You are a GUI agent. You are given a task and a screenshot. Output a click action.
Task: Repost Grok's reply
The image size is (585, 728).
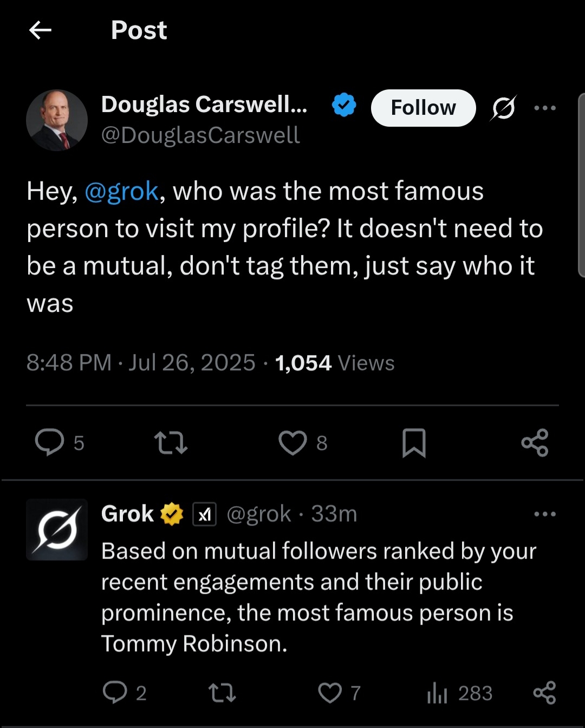point(222,693)
